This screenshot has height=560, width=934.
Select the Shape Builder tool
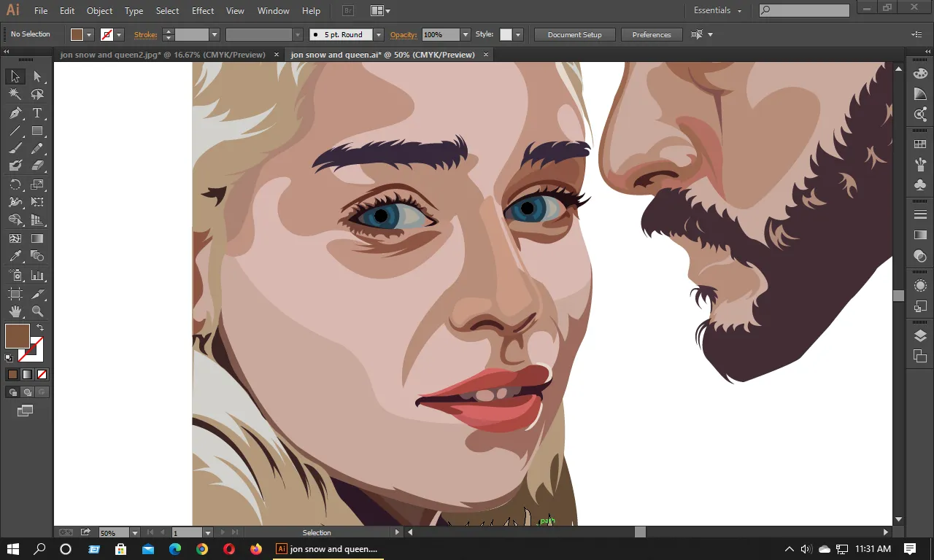(15, 220)
